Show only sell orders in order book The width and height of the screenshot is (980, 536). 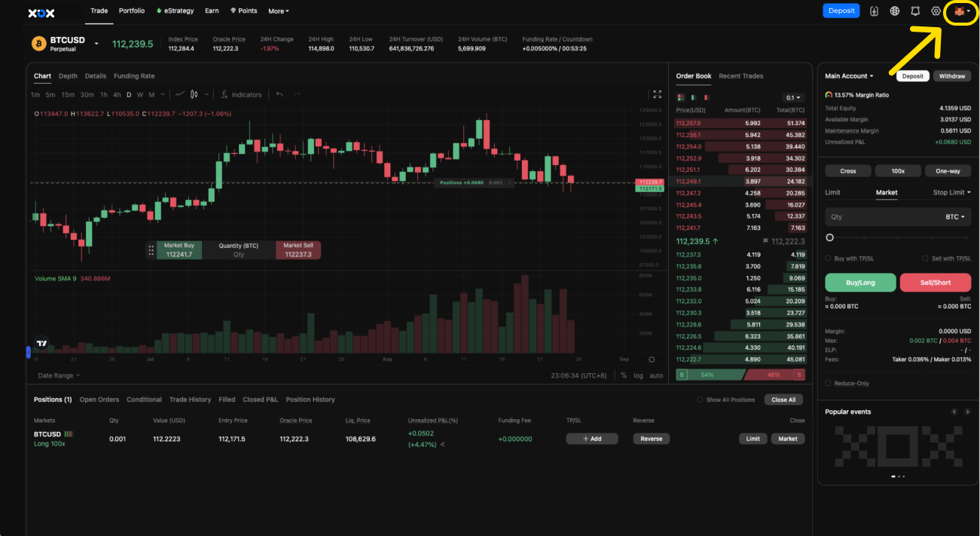705,97
